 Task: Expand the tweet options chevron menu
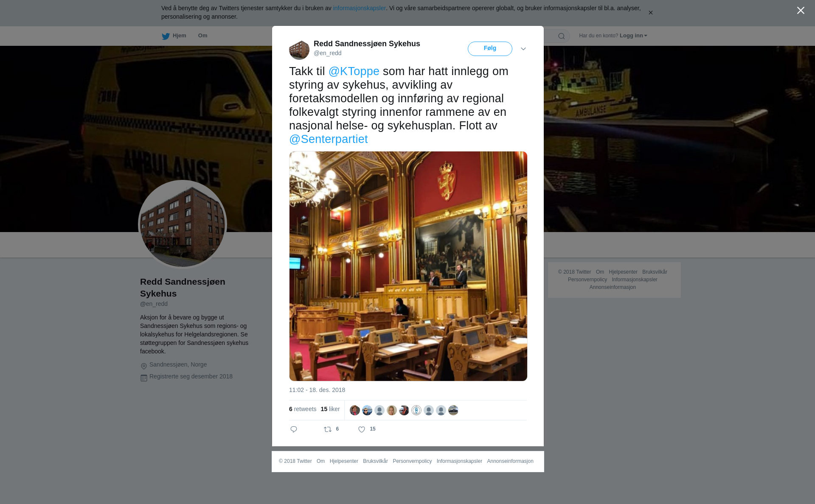pos(523,49)
